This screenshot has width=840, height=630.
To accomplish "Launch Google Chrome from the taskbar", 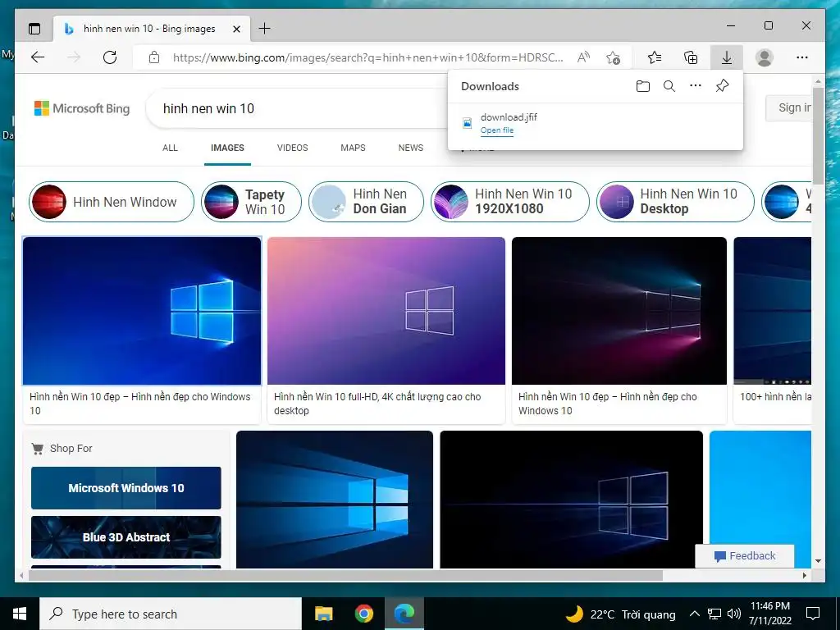I will point(363,614).
